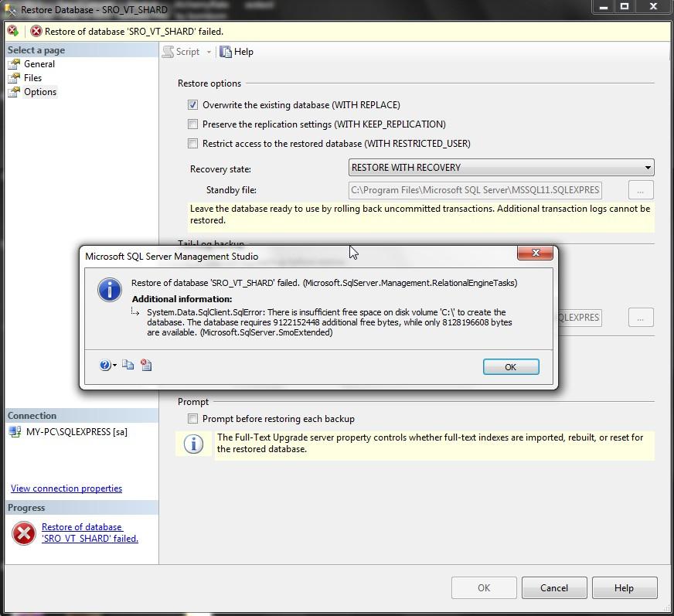Viewport: 674px width, 616px height.
Task: Click the Script toolbar button
Action: coord(182,52)
